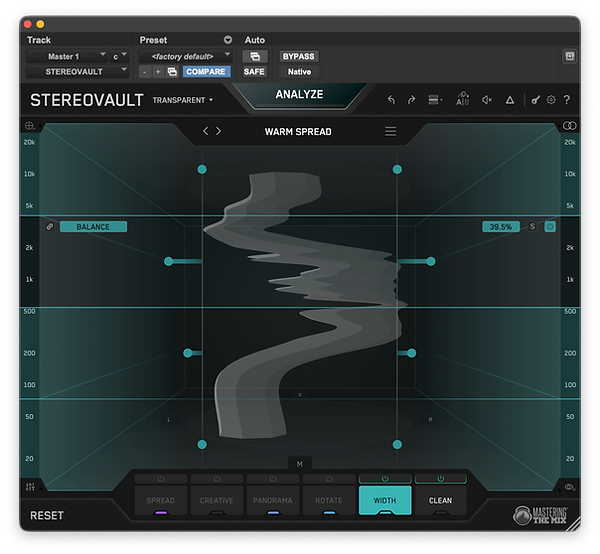The width and height of the screenshot is (600, 554).
Task: Grab the low band right width handle
Action: point(411,353)
